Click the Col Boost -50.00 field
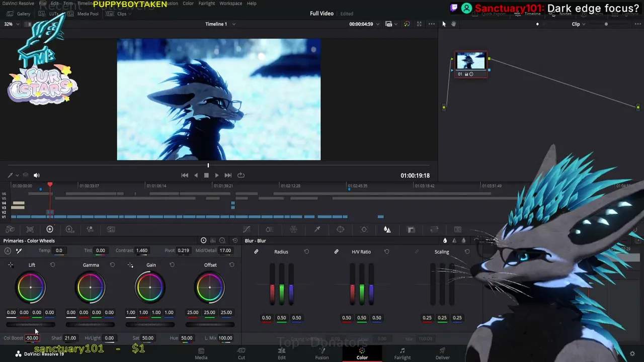 click(x=32, y=338)
